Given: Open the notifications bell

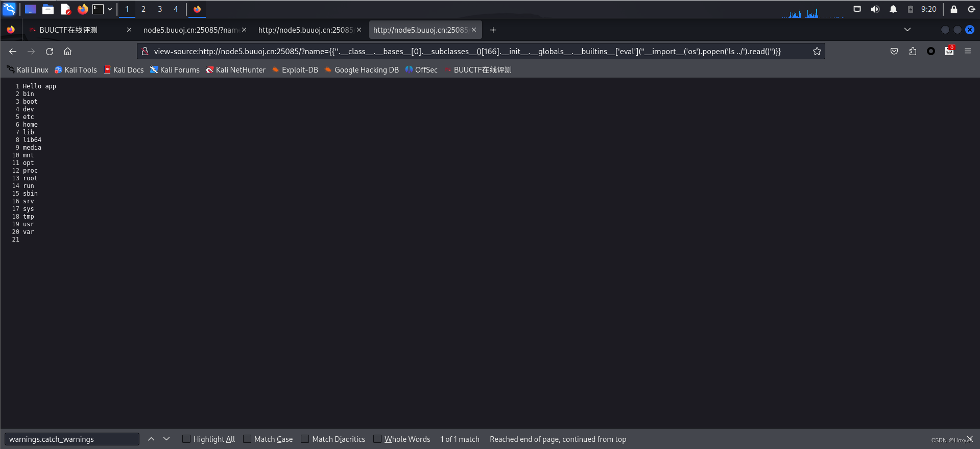Looking at the screenshot, I should (893, 9).
